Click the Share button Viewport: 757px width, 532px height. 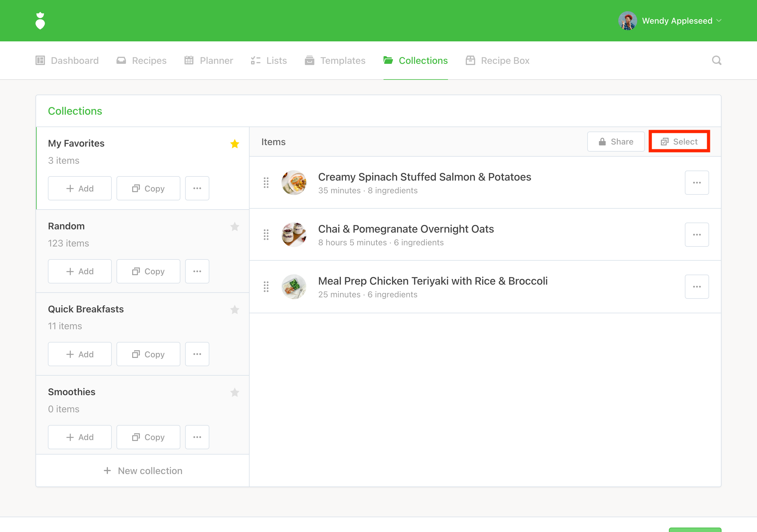point(616,142)
